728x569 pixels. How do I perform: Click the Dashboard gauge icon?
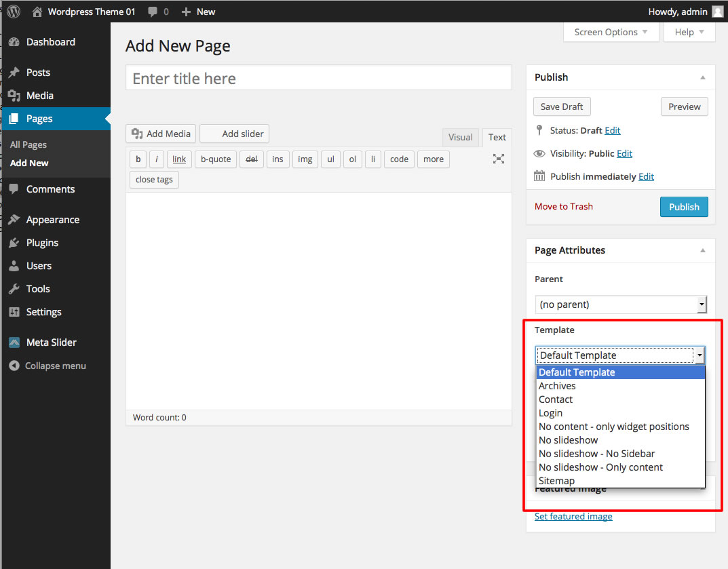point(14,42)
